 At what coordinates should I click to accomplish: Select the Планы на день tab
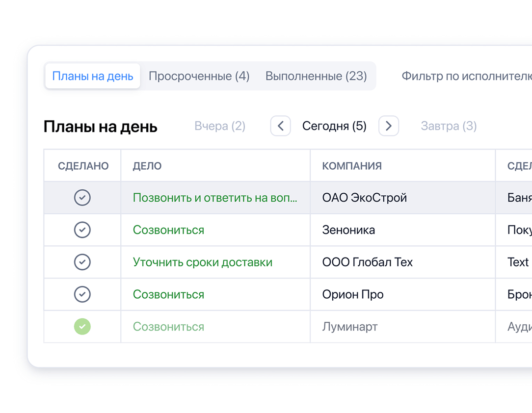point(92,76)
